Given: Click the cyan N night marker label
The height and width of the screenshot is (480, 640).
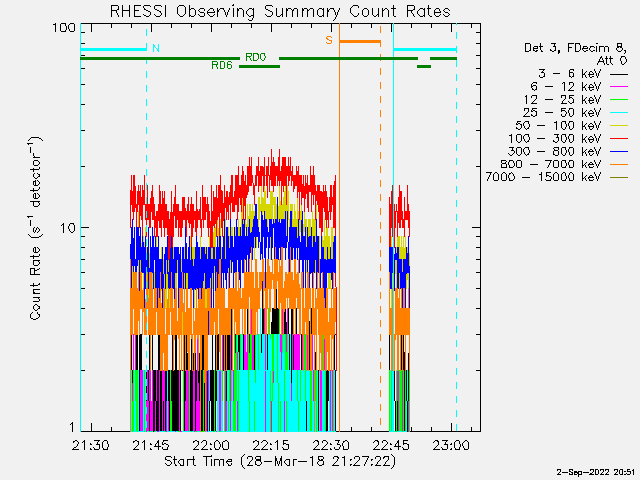Looking at the screenshot, I should point(156,48).
